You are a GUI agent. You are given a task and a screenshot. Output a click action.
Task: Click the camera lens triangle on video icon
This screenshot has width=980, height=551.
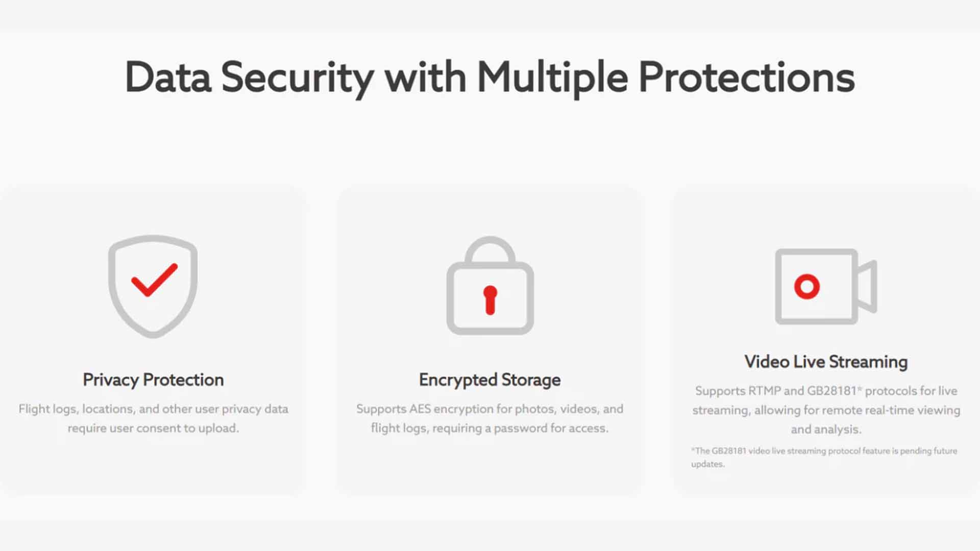coord(867,286)
